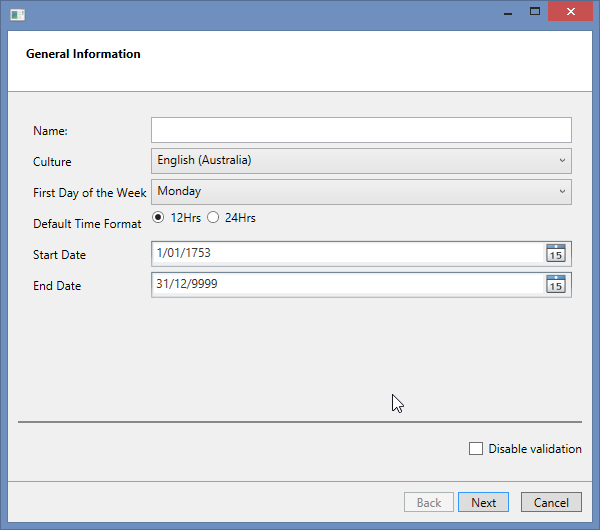This screenshot has height=530, width=600.
Task: Maximize the dialog window
Action: 535,12
